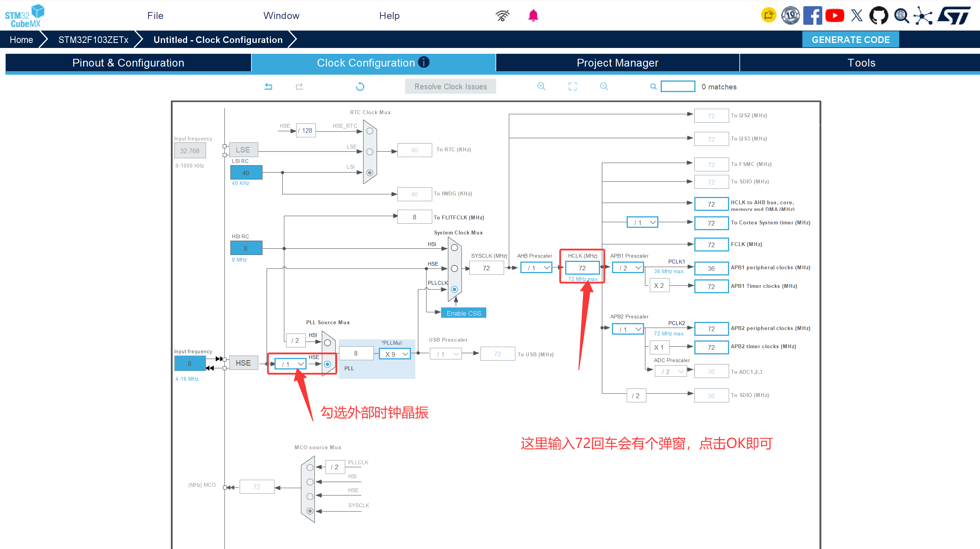Open the Facebook icon link
This screenshot has width=980, height=549.
(x=812, y=15)
